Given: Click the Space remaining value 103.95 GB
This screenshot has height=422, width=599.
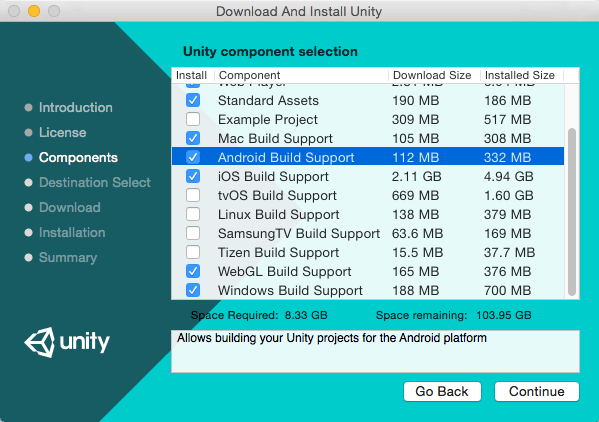Looking at the screenshot, I should pos(504,315).
